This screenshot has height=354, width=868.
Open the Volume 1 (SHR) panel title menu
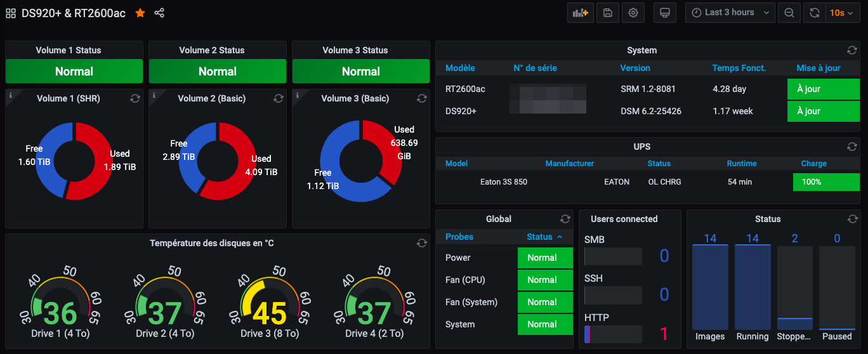coord(68,98)
